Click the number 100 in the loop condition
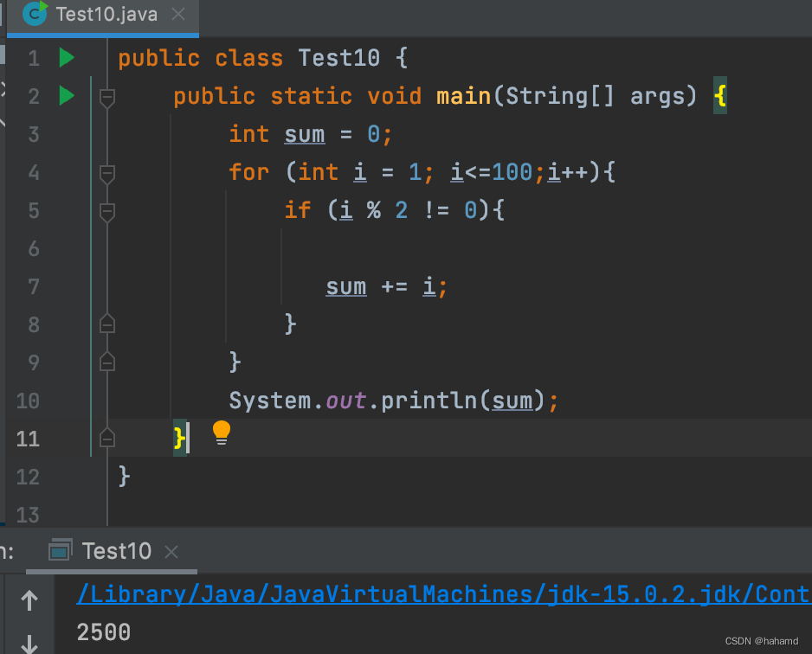 click(x=512, y=172)
